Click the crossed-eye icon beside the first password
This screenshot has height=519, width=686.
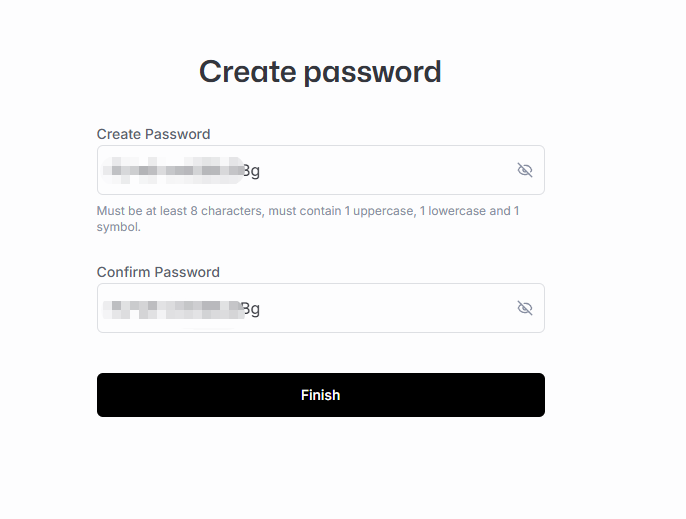pos(524,170)
